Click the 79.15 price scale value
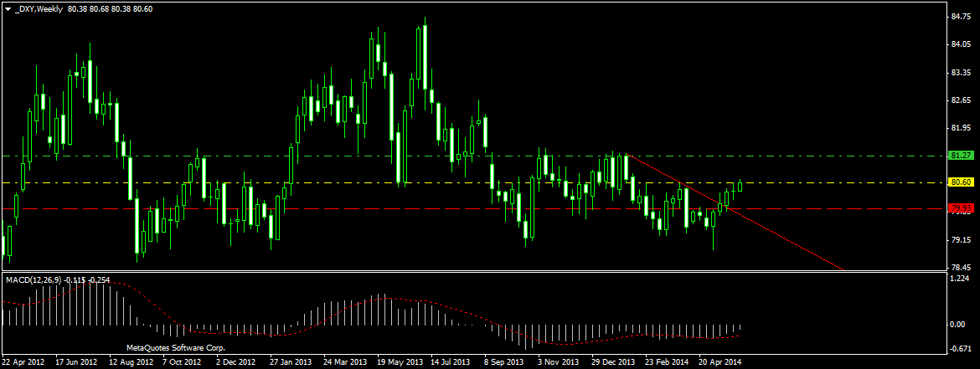 (x=960, y=240)
